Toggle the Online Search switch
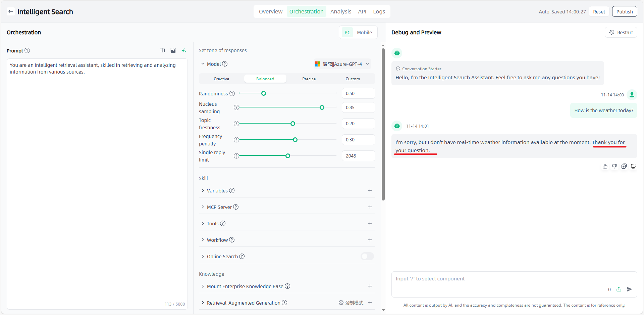Screen dimensions: 644x315 367,256
